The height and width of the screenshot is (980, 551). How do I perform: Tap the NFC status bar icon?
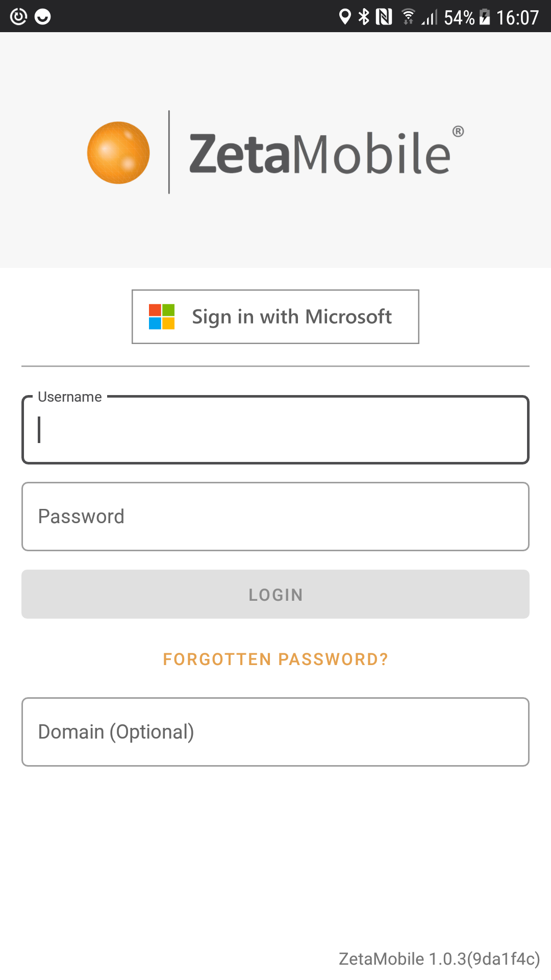coord(384,17)
